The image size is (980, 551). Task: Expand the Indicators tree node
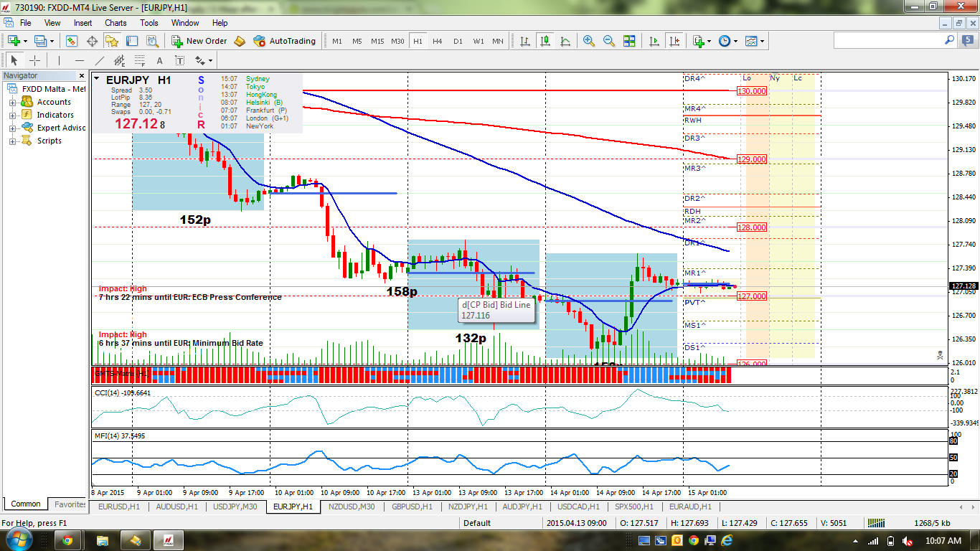[x=12, y=115]
